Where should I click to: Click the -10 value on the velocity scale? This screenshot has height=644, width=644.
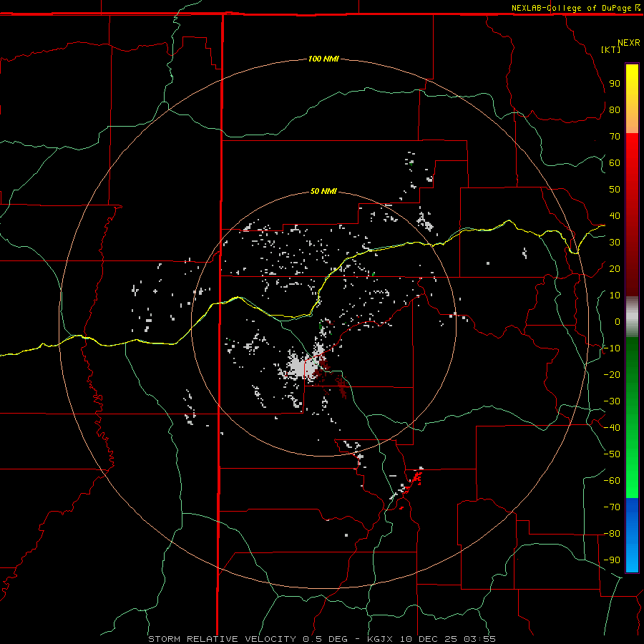[612, 348]
